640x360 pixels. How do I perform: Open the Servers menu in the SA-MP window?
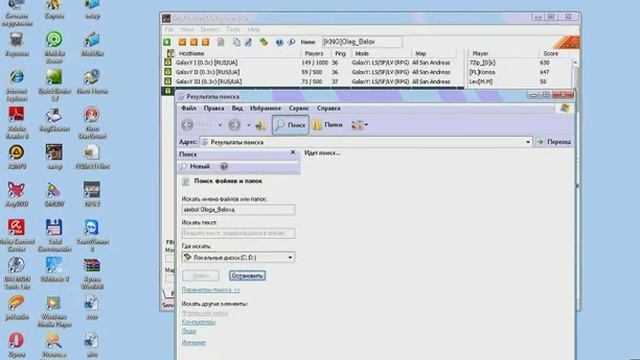pos(209,29)
